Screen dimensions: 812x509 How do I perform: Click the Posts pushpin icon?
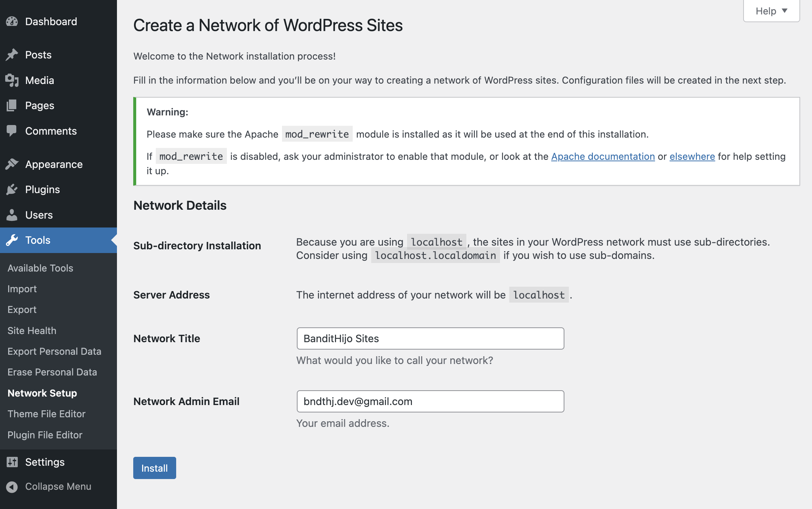pos(12,55)
